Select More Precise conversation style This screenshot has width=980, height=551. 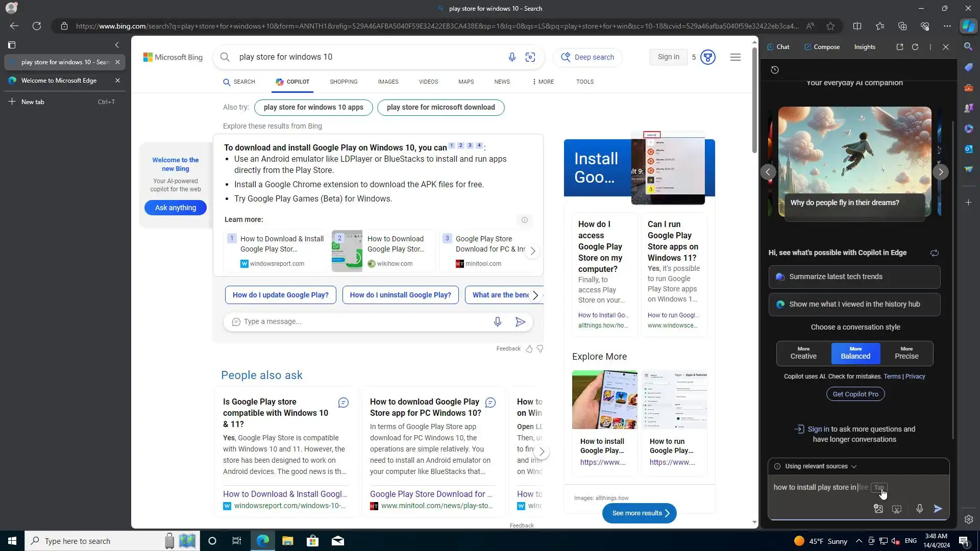click(906, 353)
